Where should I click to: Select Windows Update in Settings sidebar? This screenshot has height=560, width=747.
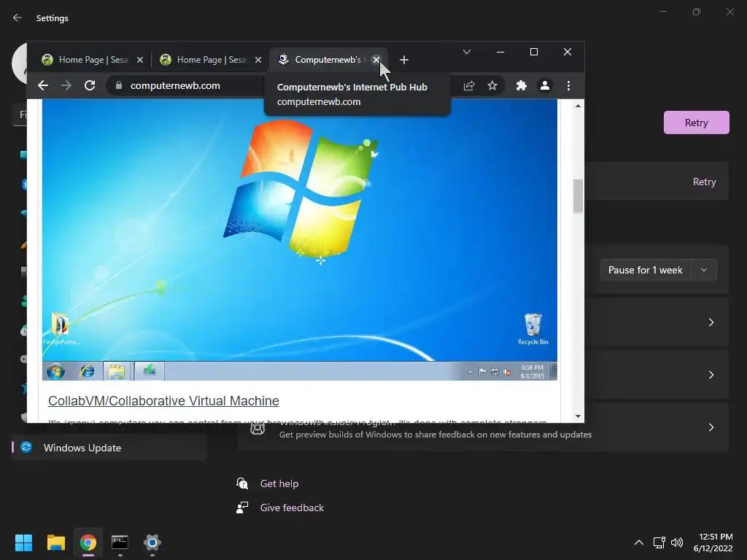point(109,448)
